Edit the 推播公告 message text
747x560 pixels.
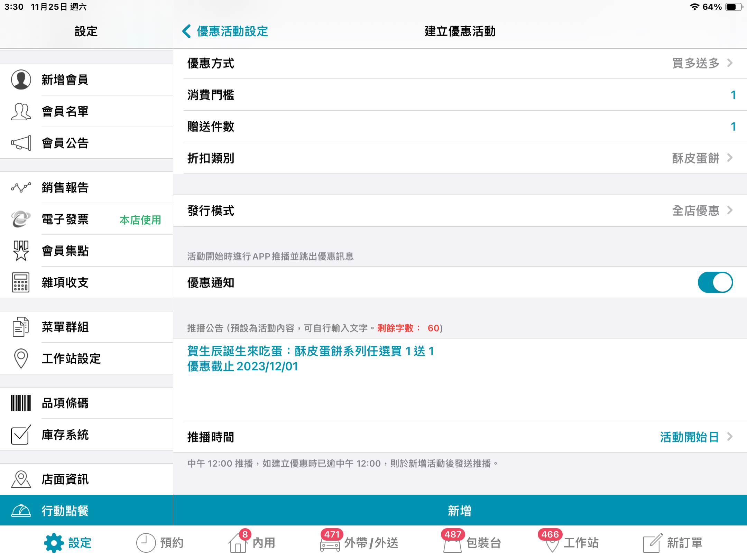pos(460,379)
